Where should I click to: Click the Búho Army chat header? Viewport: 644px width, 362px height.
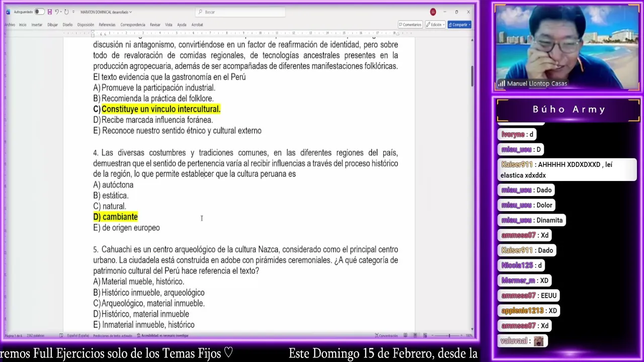tap(569, 110)
